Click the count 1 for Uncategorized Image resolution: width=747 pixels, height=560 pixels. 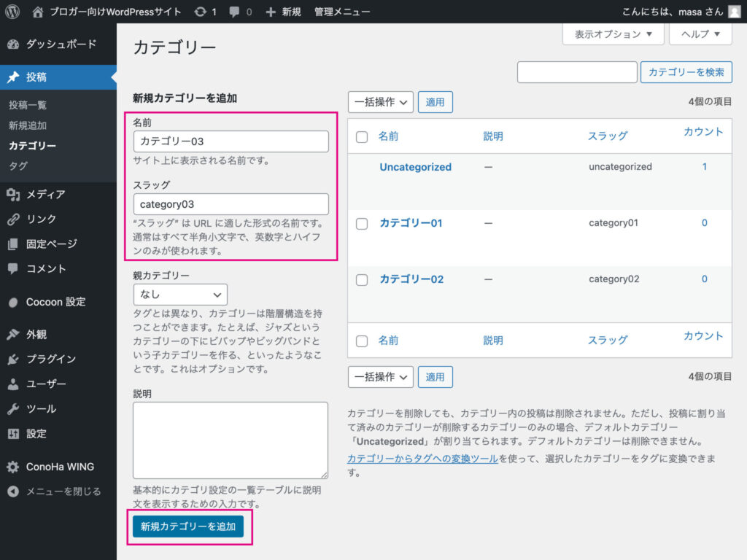click(704, 167)
